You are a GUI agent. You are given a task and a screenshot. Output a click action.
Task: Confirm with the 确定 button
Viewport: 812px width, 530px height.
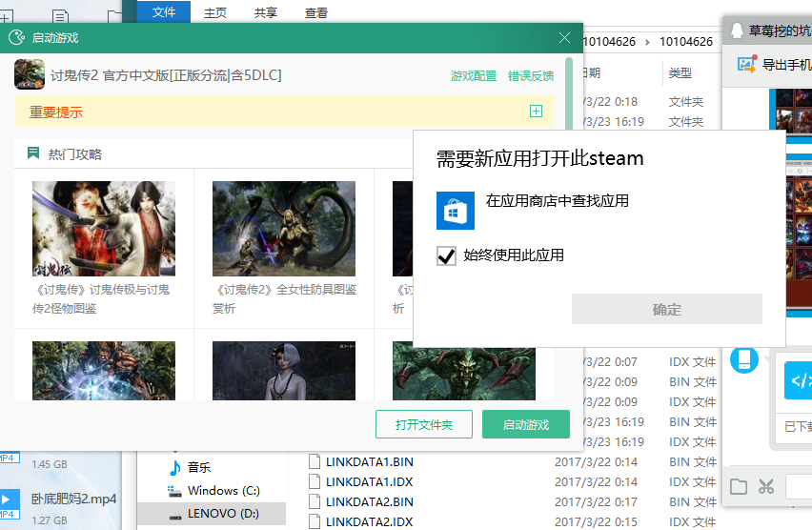coord(666,309)
